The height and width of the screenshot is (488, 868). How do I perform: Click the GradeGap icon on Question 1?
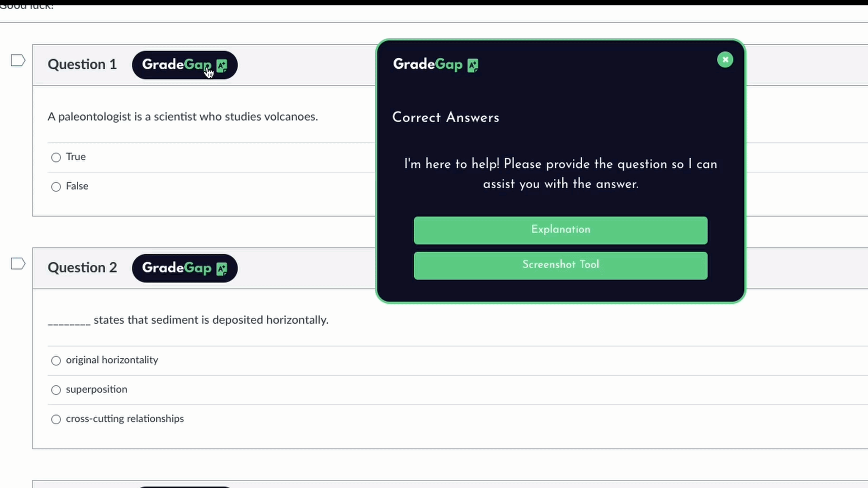(185, 64)
